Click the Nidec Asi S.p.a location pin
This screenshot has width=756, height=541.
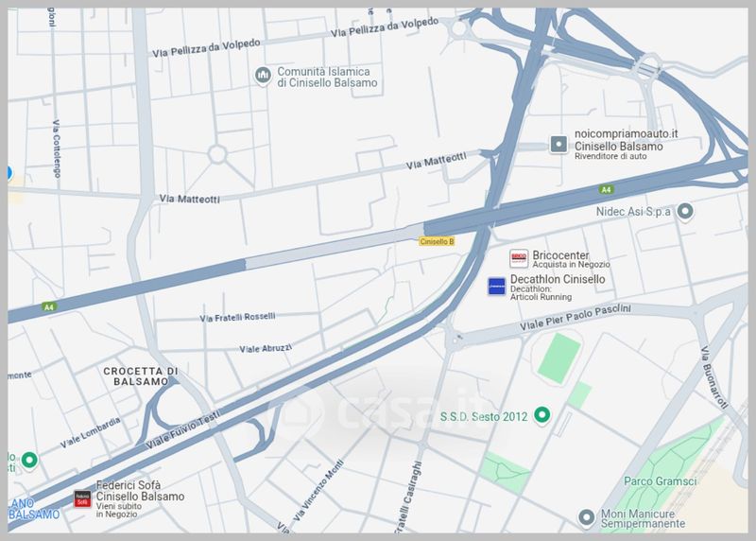[685, 211]
